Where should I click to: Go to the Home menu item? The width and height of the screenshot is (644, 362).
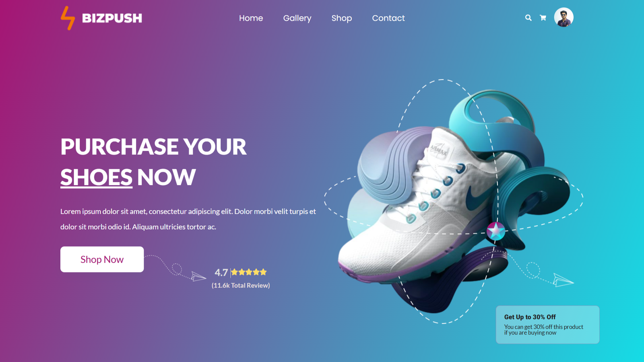(x=251, y=18)
